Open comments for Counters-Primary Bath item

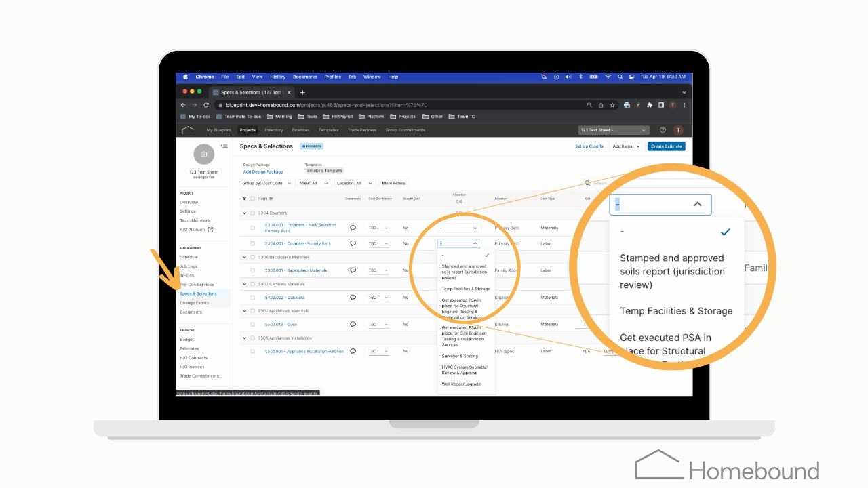point(353,243)
